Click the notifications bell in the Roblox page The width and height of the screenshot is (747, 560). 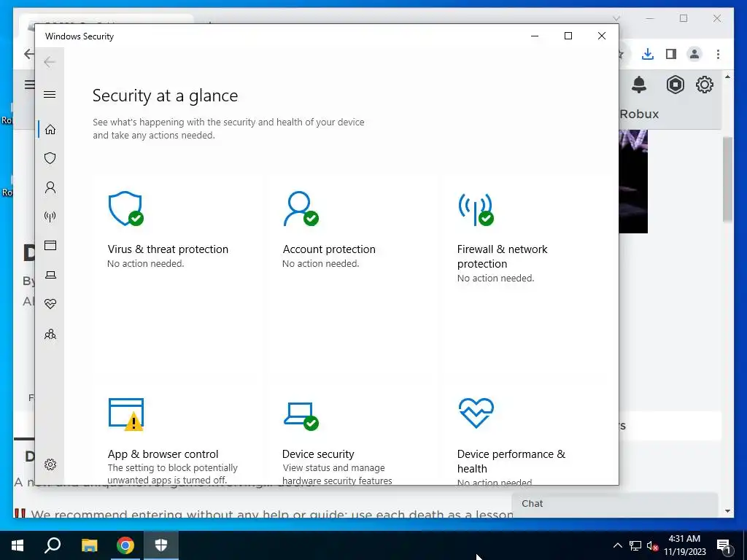pos(639,85)
